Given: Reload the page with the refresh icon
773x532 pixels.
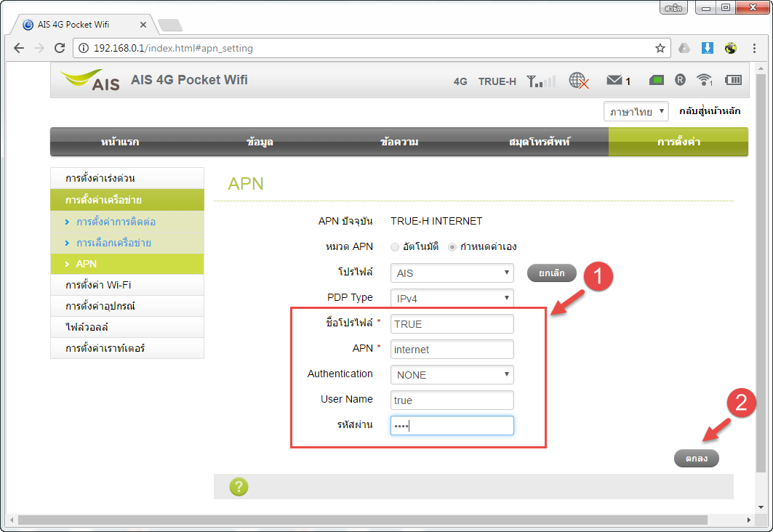Looking at the screenshot, I should click(60, 48).
